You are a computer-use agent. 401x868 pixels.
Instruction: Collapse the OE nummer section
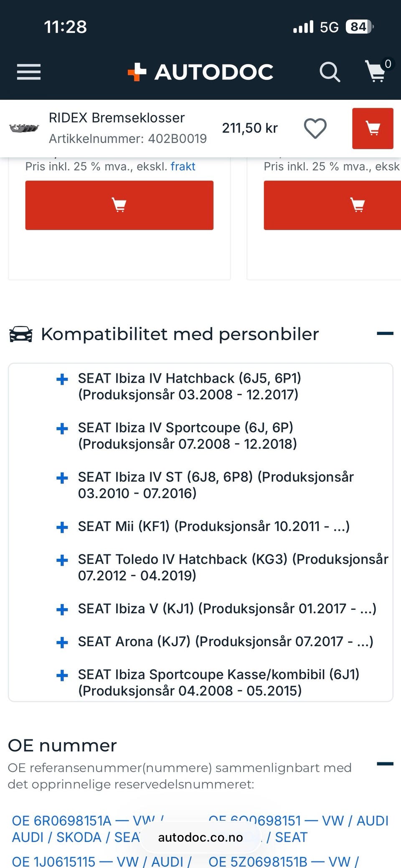pyautogui.click(x=385, y=764)
